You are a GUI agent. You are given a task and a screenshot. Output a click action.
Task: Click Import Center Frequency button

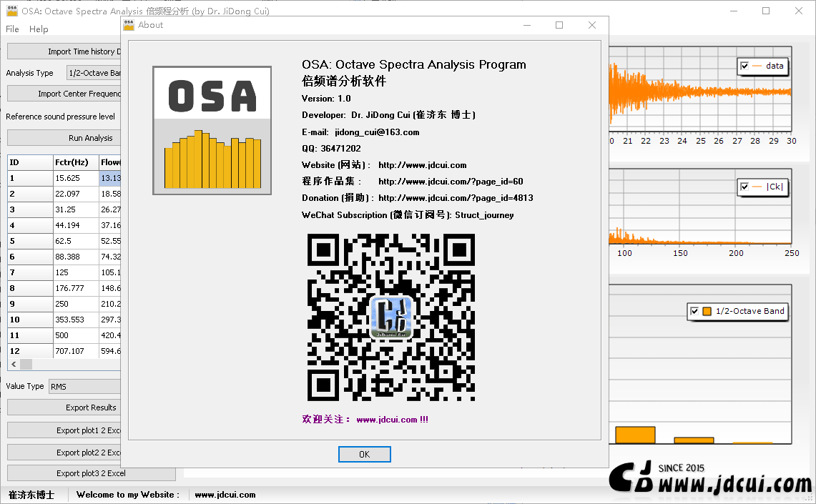pos(64,94)
